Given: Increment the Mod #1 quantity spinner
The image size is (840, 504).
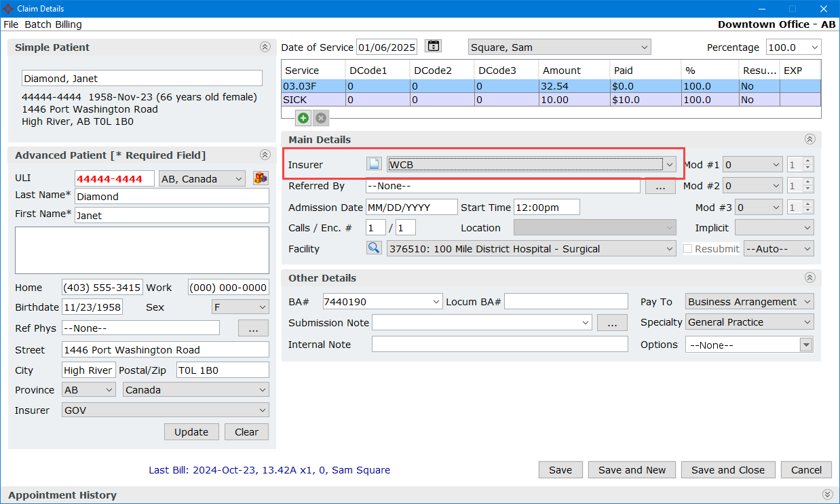Looking at the screenshot, I should [x=807, y=161].
